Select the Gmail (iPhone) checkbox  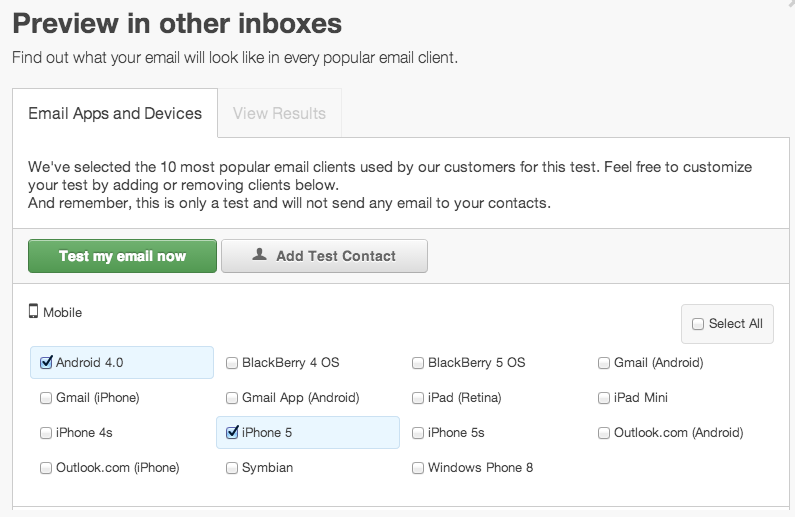(46, 398)
